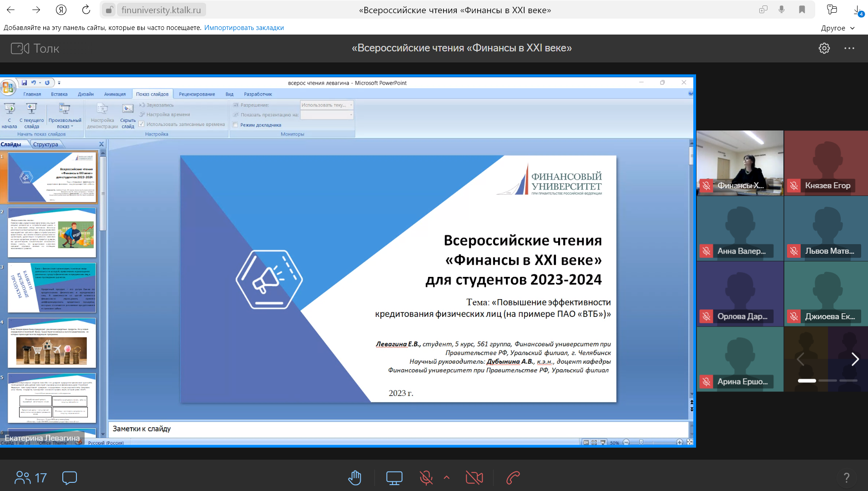Fit slide to window icon in status bar
This screenshot has width=868, height=491.
tap(690, 442)
